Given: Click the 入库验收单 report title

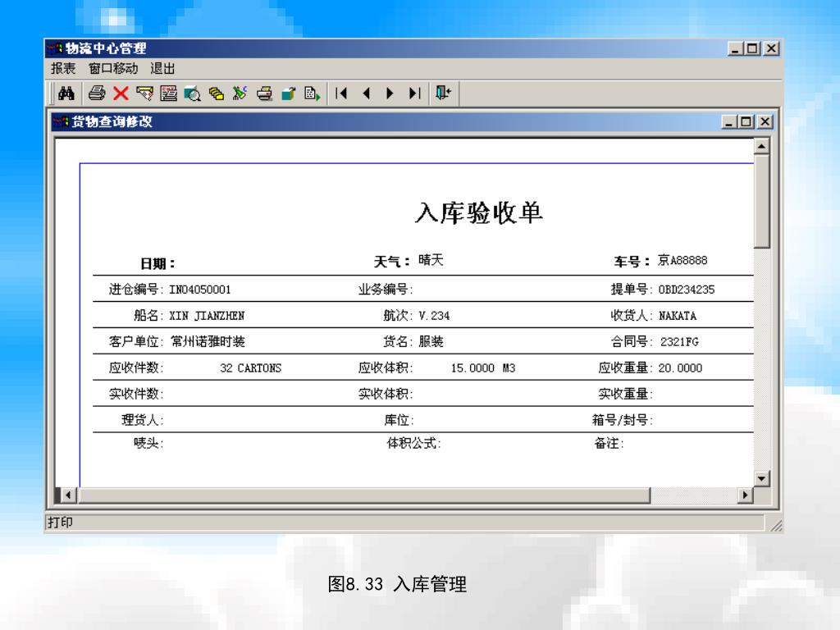Looking at the screenshot, I should [479, 212].
